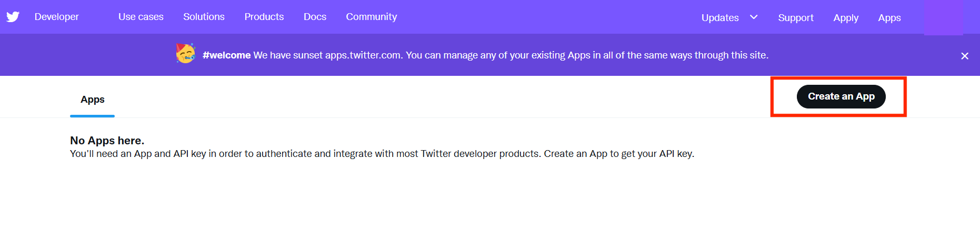The width and height of the screenshot is (980, 237).
Task: Open the Products menu item
Action: (x=264, y=17)
